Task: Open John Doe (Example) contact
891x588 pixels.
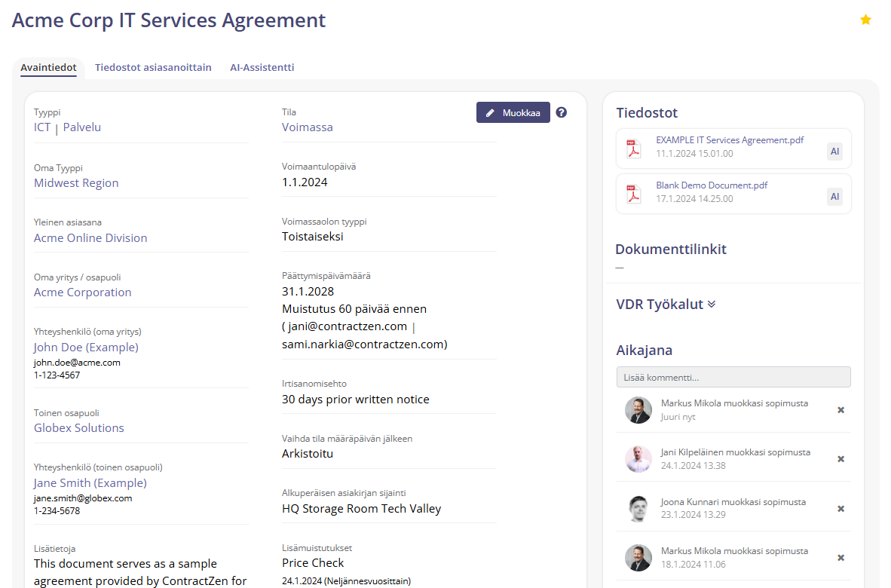Action: (86, 347)
